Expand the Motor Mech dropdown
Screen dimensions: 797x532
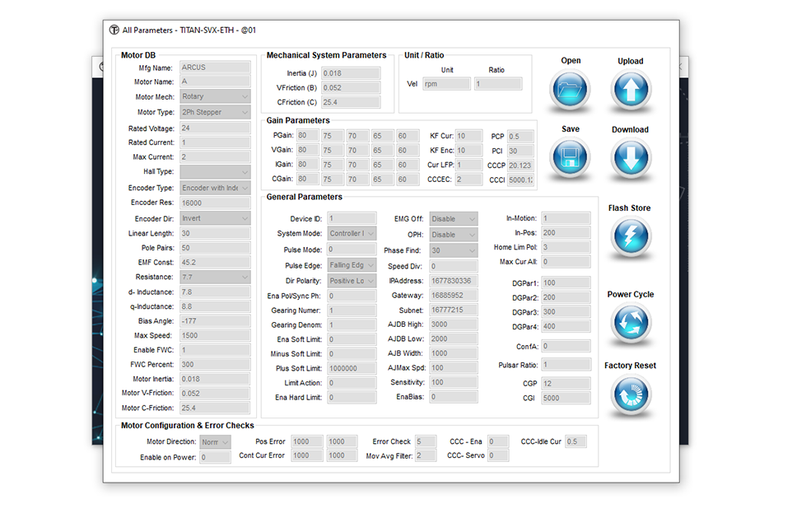click(x=215, y=97)
